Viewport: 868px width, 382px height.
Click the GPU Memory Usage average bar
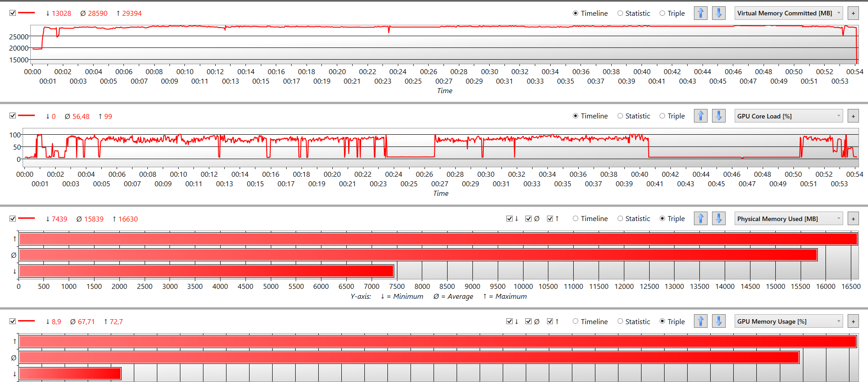pyautogui.click(x=409, y=358)
